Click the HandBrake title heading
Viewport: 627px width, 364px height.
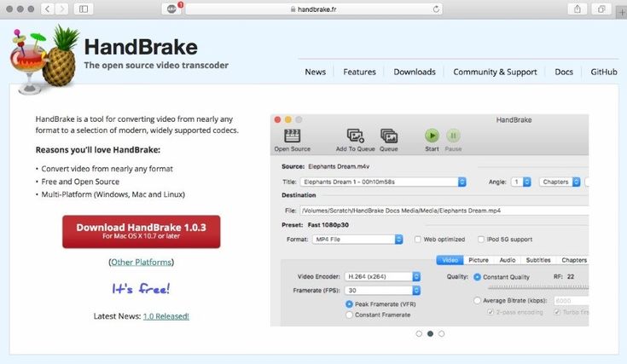[141, 47]
